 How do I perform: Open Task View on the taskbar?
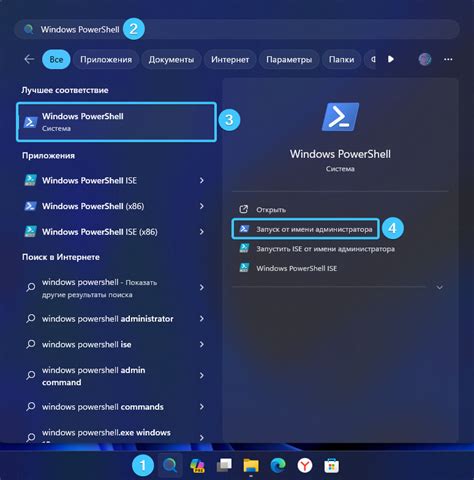pos(224,465)
